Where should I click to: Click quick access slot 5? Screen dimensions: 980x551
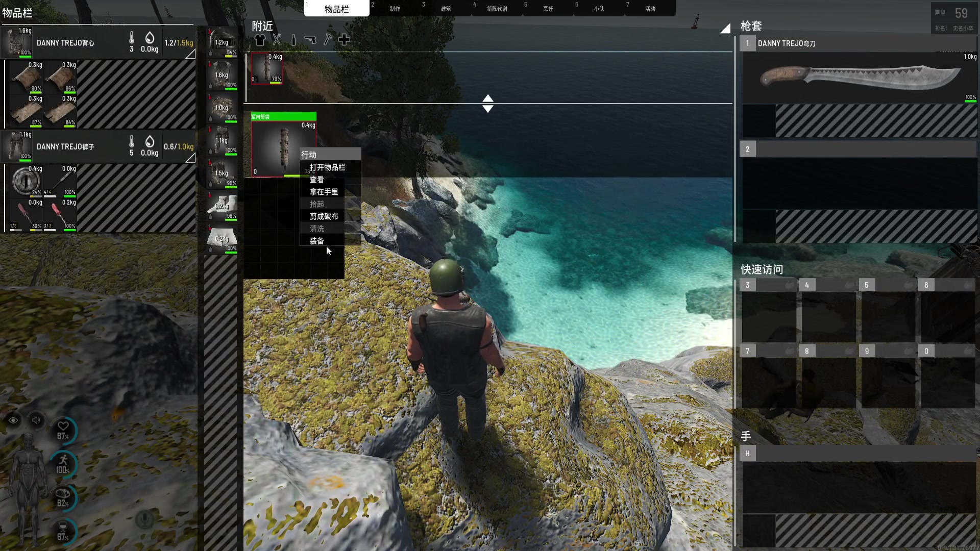pyautogui.click(x=888, y=310)
